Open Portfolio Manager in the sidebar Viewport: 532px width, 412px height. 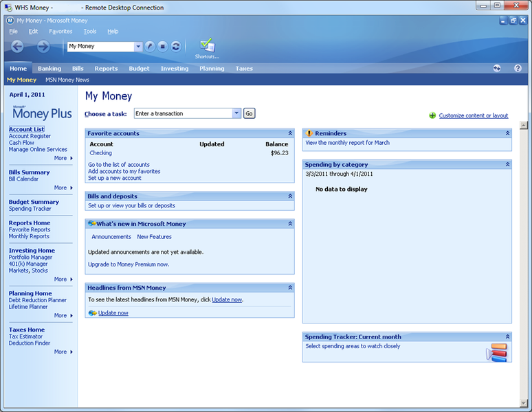[30, 257]
